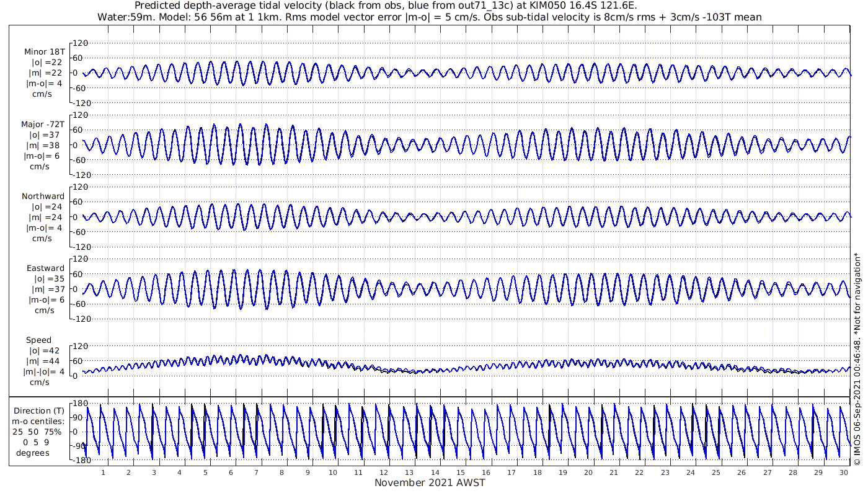Click the '-180' tick on Direction axis

[x=77, y=460]
